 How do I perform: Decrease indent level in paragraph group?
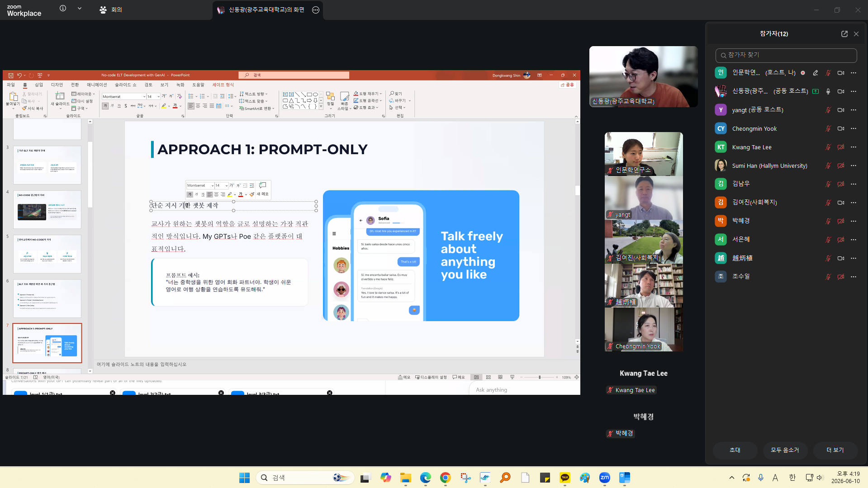[x=215, y=96]
